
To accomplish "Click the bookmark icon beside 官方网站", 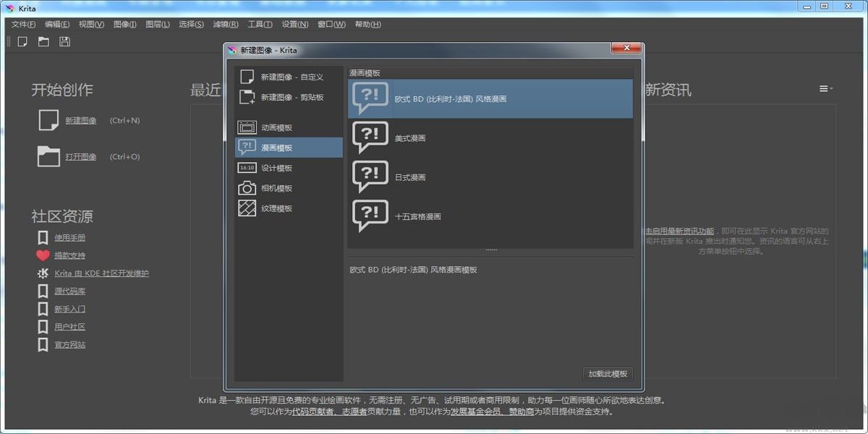I will (42, 344).
